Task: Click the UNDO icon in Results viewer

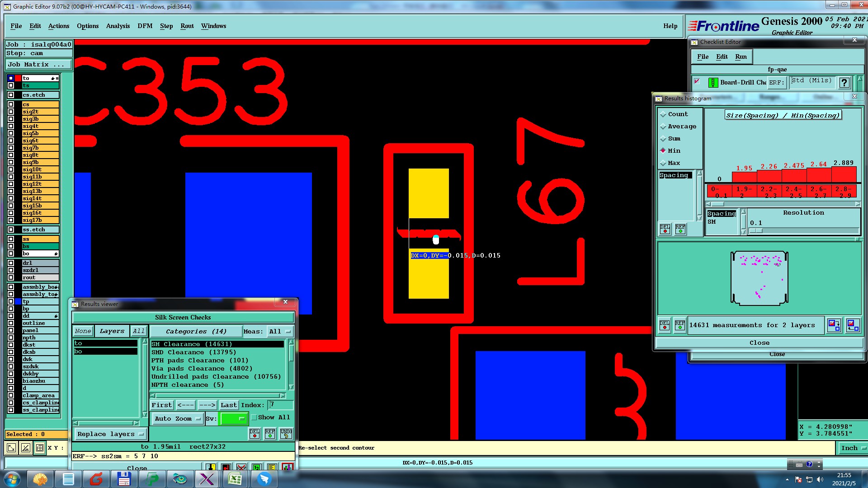Action: pos(286,433)
